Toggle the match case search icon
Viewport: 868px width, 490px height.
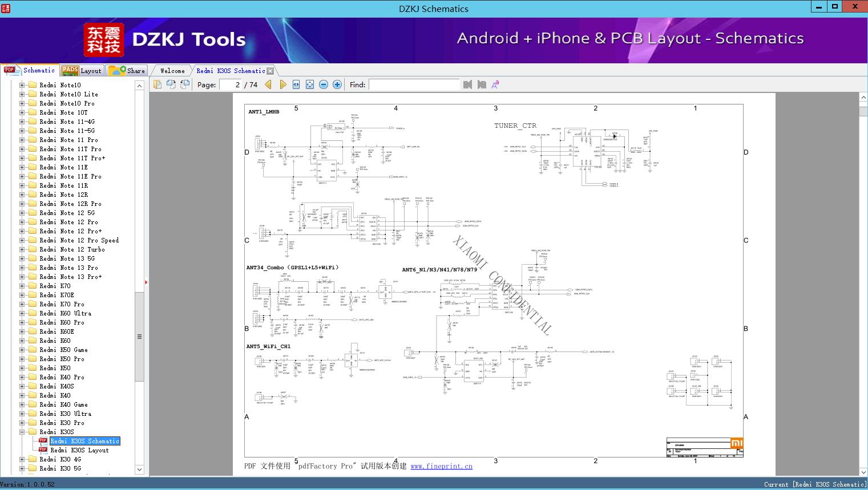point(495,84)
